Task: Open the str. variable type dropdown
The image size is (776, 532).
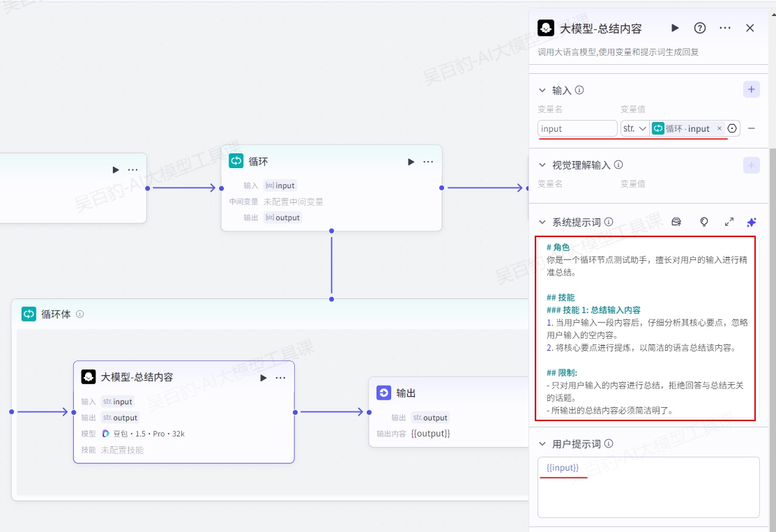Action: 634,128
